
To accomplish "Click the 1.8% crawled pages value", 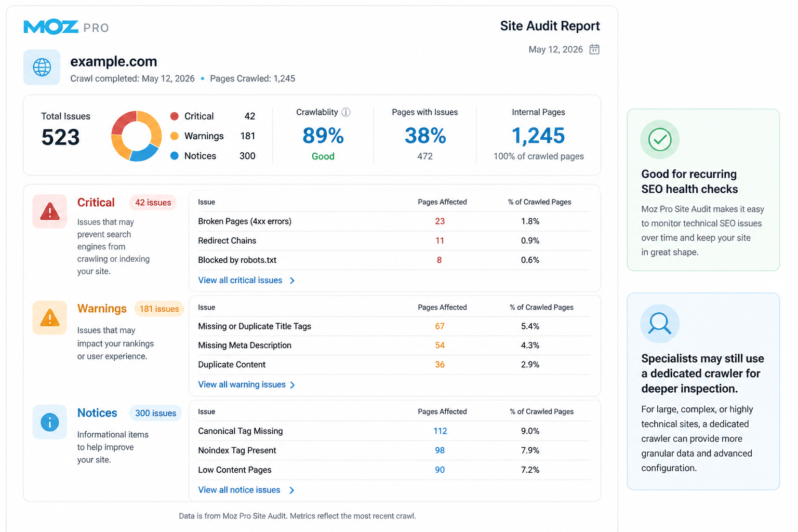I will (x=530, y=221).
